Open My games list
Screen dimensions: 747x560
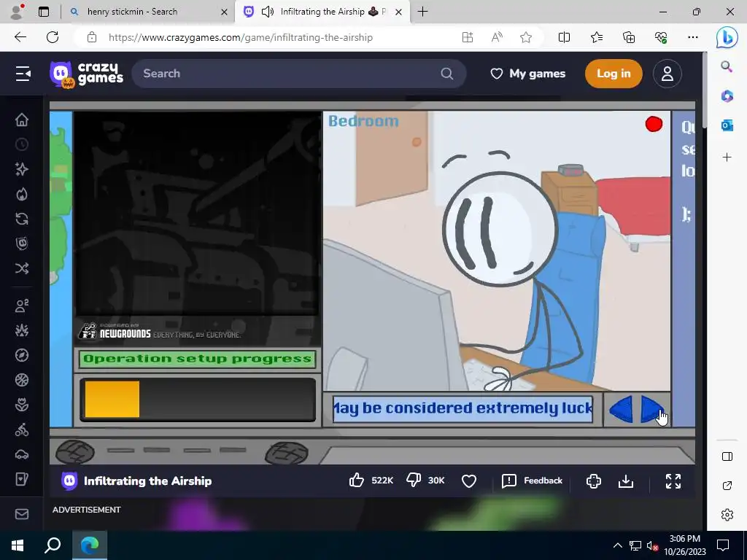[528, 74]
